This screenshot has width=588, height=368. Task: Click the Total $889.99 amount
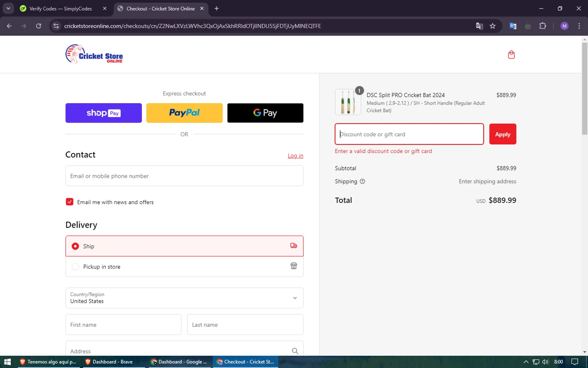(502, 200)
